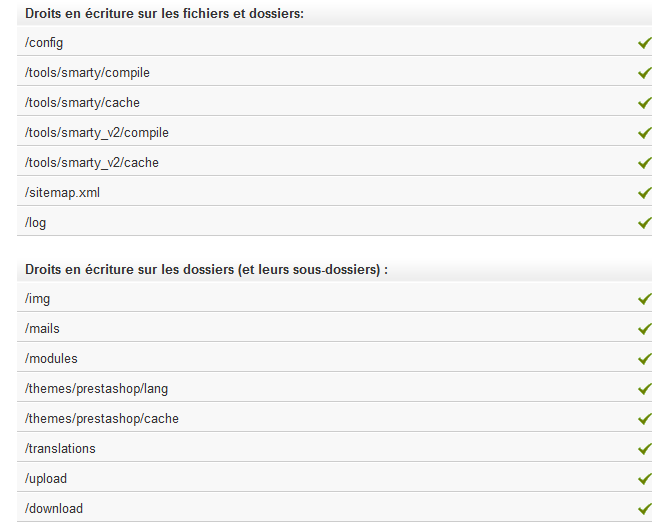The image size is (667, 532).
Task: Click the /modules permission checkmark
Action: coord(645,359)
